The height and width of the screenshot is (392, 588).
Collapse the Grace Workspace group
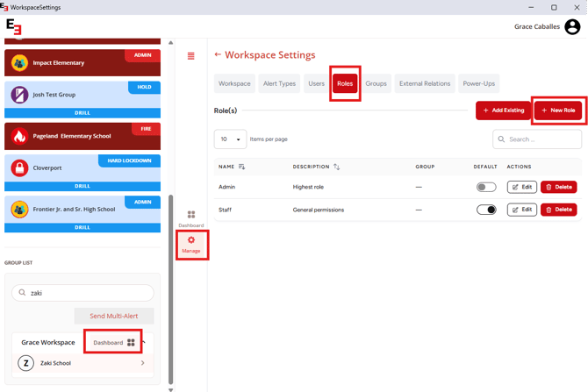[x=144, y=342]
